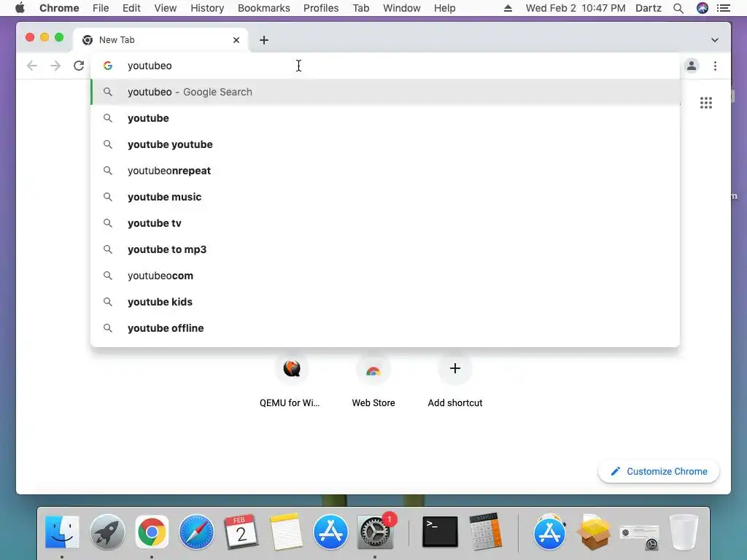Image resolution: width=747 pixels, height=560 pixels.
Task: Go back using the back arrow
Action: (32, 66)
